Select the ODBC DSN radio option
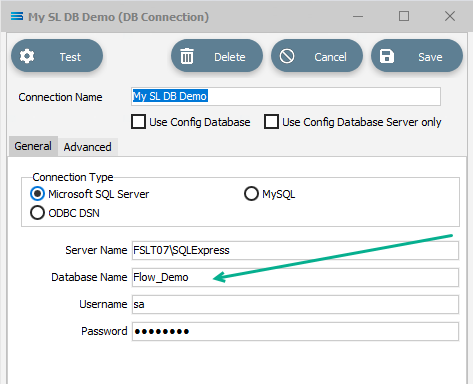 coord(37,213)
